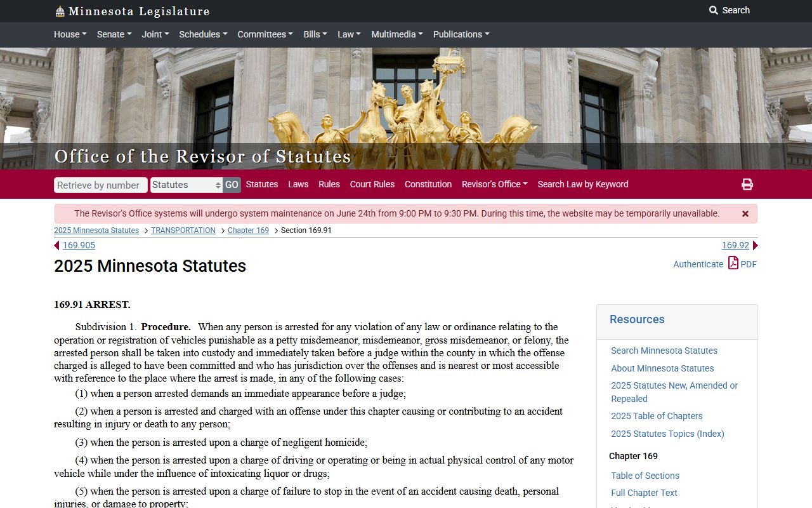812x508 pixels.
Task: Click the Minnesota Legislature capitol logo icon
Action: click(60, 11)
